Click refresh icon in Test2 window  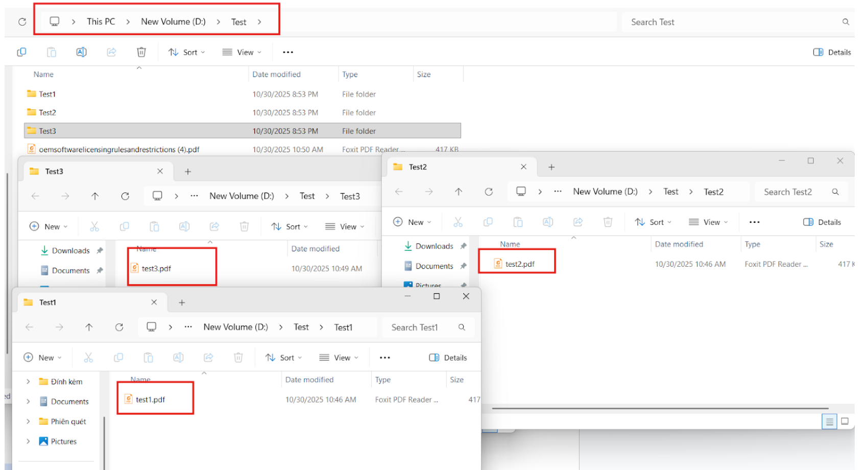pos(489,192)
